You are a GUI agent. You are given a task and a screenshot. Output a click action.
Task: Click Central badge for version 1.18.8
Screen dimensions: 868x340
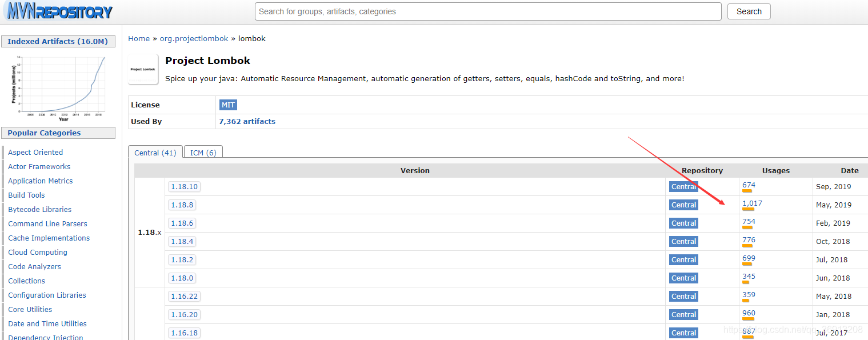pyautogui.click(x=683, y=205)
